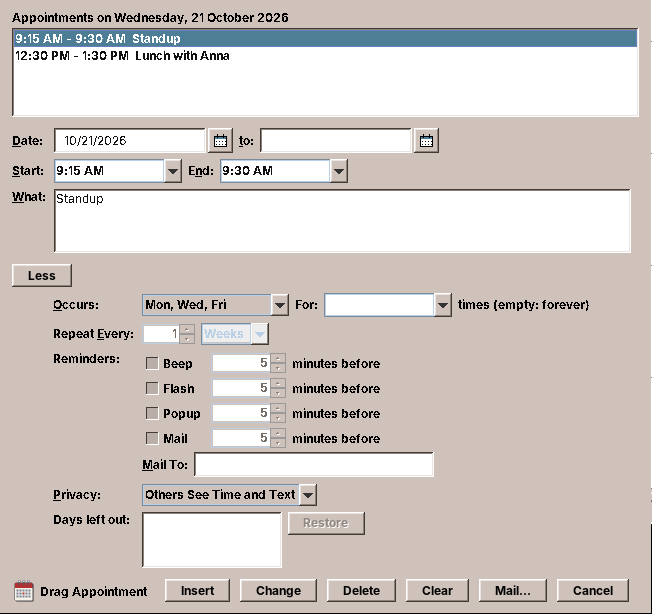
Task: Enable the Mail reminder checkbox
Action: (x=152, y=438)
